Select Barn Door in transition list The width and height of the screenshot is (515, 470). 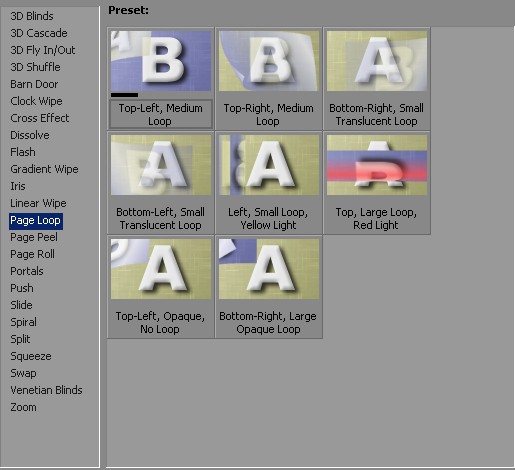pyautogui.click(x=34, y=84)
